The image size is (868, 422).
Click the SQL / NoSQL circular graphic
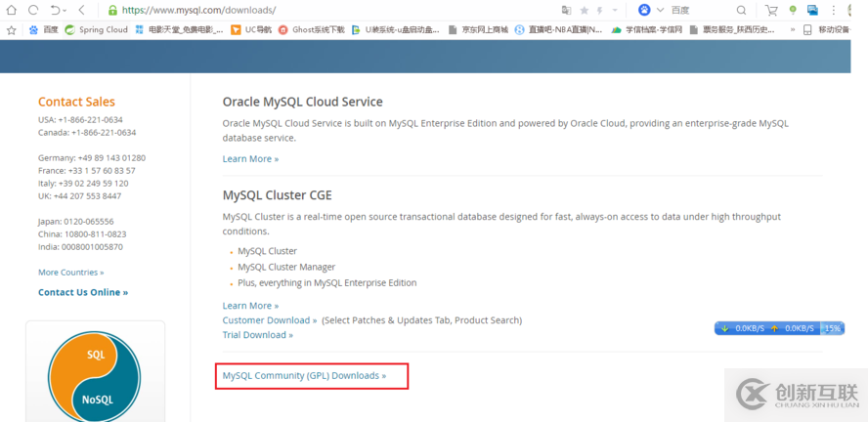[x=94, y=375]
